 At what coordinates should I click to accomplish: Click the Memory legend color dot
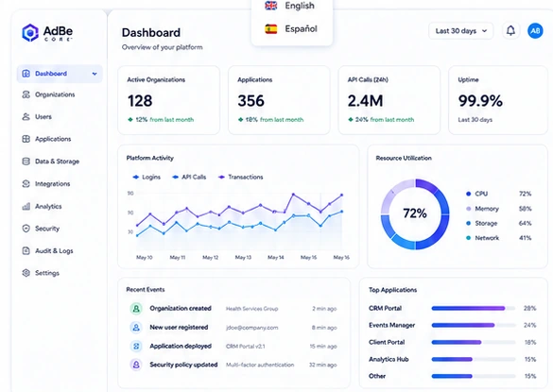tap(468, 209)
